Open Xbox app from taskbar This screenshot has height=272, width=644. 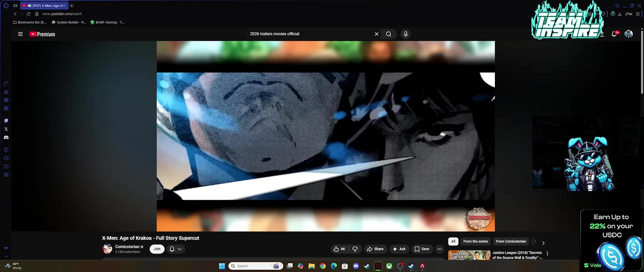389,266
